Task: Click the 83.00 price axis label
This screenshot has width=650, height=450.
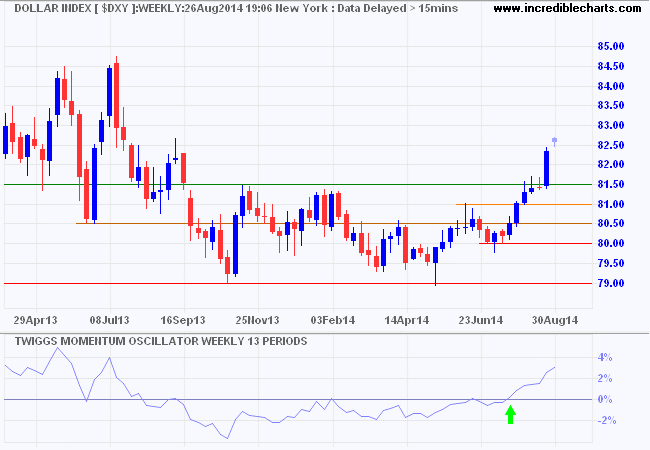Action: point(611,125)
